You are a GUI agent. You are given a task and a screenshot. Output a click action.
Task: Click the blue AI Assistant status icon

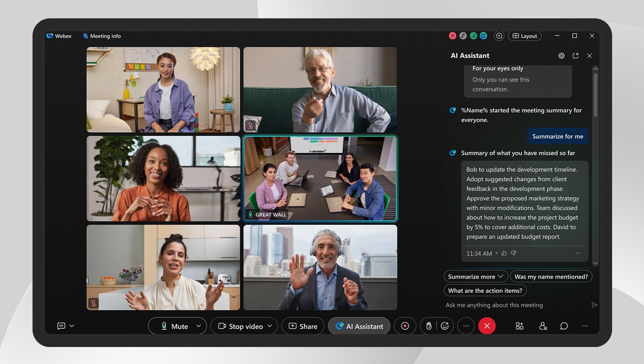tap(483, 36)
